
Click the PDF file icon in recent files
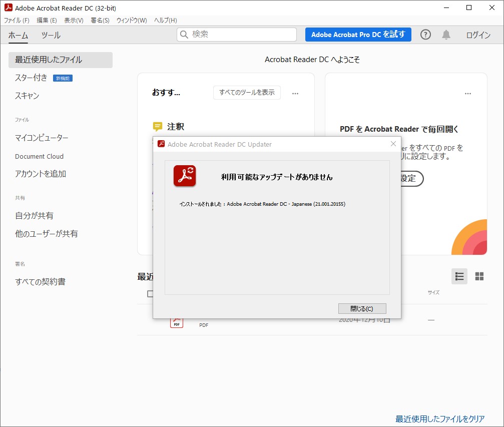(x=176, y=322)
